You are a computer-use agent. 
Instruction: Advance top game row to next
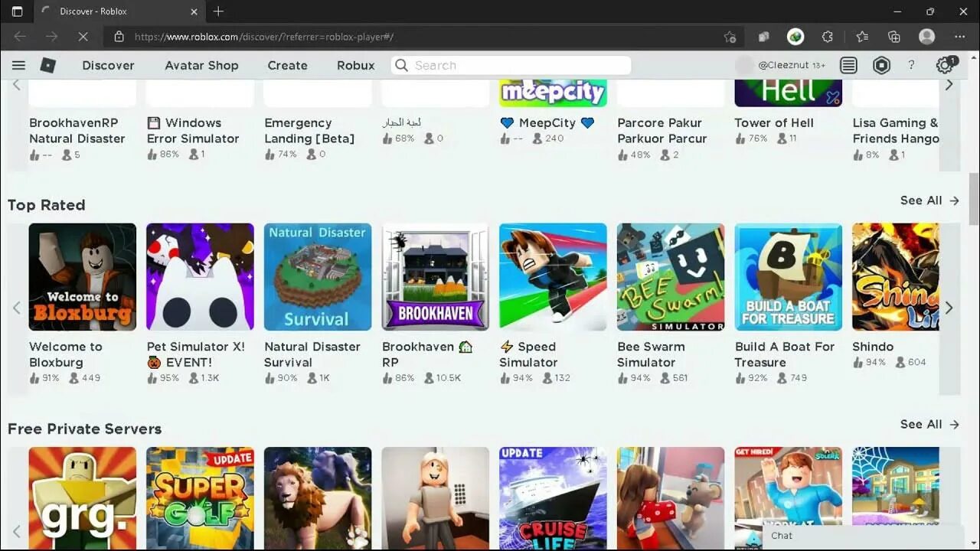[x=949, y=85]
